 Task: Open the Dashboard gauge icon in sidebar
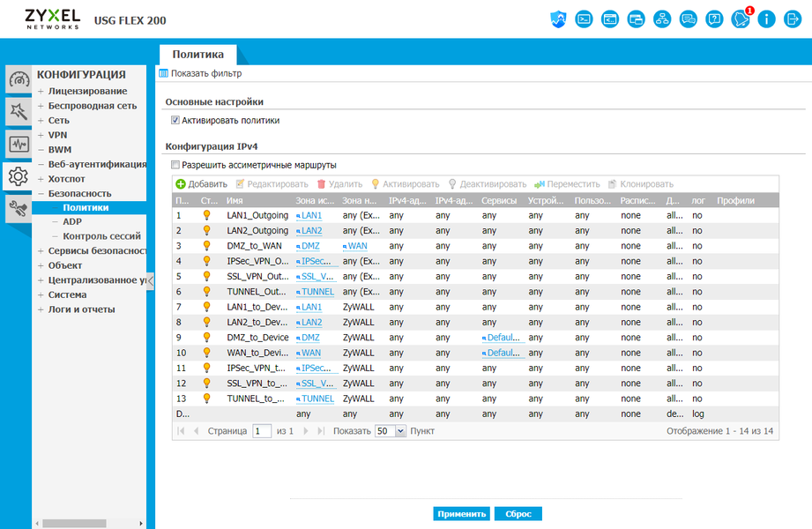[x=19, y=79]
